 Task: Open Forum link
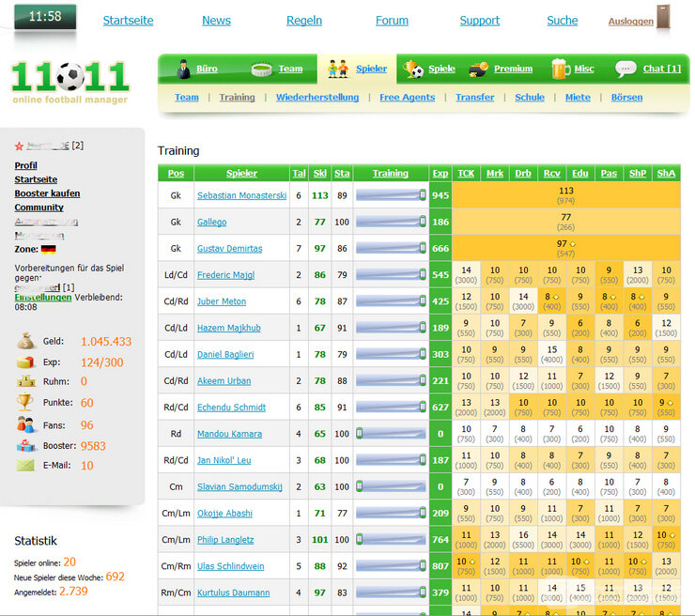[392, 21]
